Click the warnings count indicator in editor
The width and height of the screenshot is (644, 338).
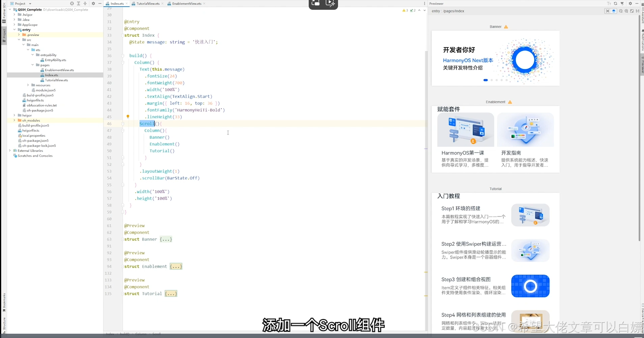point(405,11)
